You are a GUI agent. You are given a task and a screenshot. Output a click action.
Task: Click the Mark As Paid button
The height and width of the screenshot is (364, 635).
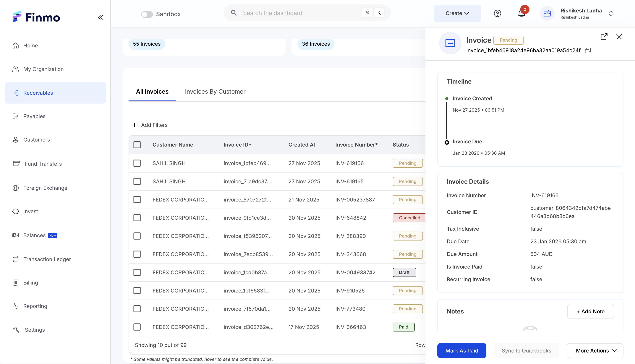point(461,350)
